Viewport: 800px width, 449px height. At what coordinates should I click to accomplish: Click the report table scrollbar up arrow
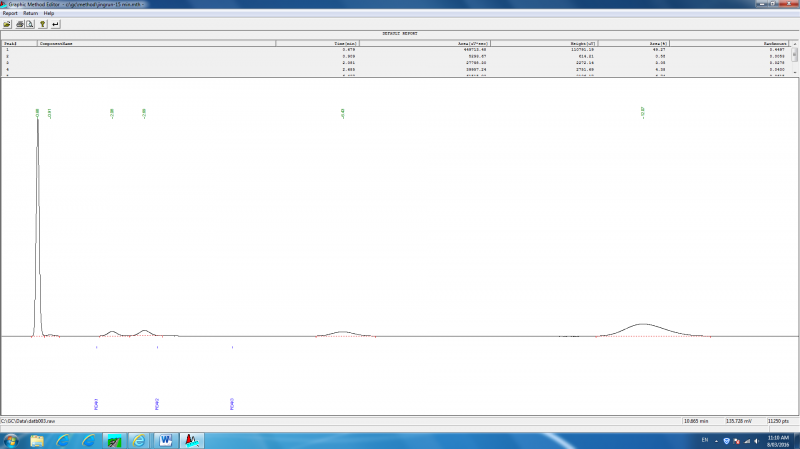click(794, 44)
